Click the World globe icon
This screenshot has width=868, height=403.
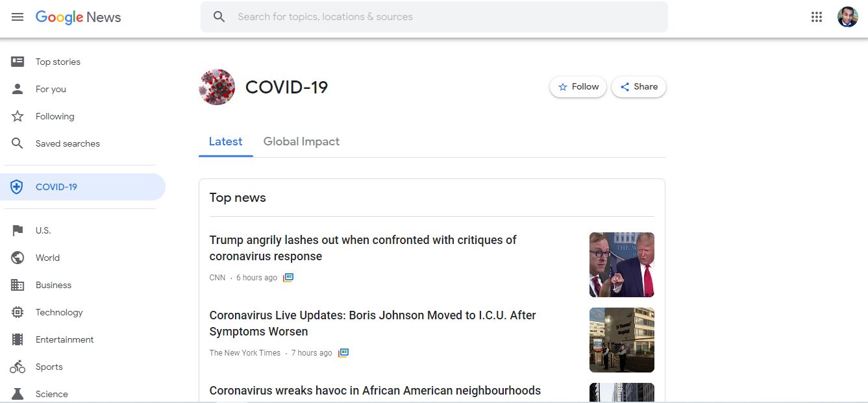coord(18,258)
